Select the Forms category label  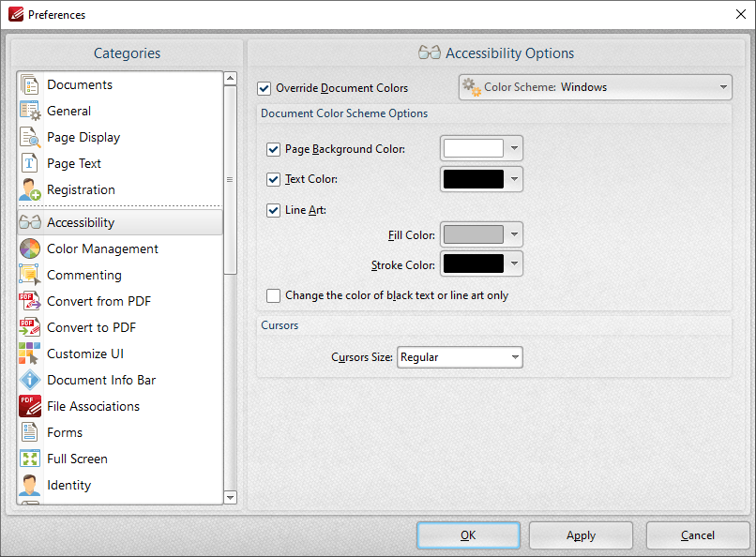tap(65, 432)
